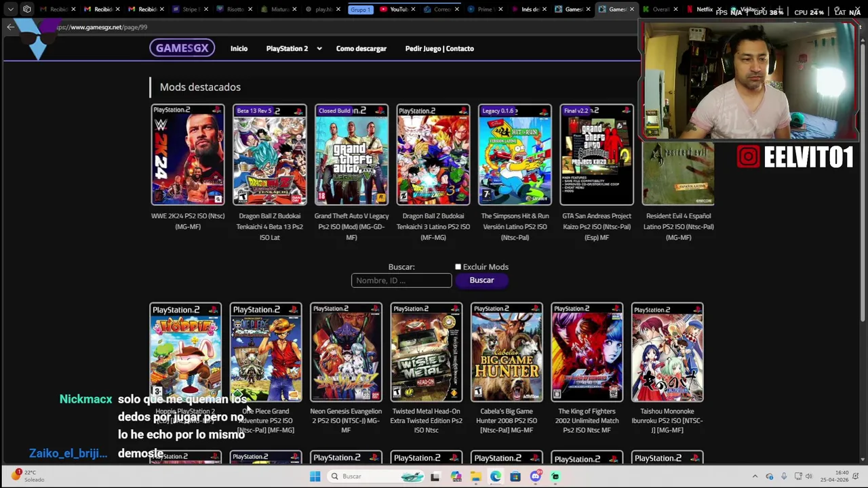868x488 pixels.
Task: Open Discord from taskbar
Action: coord(536,476)
